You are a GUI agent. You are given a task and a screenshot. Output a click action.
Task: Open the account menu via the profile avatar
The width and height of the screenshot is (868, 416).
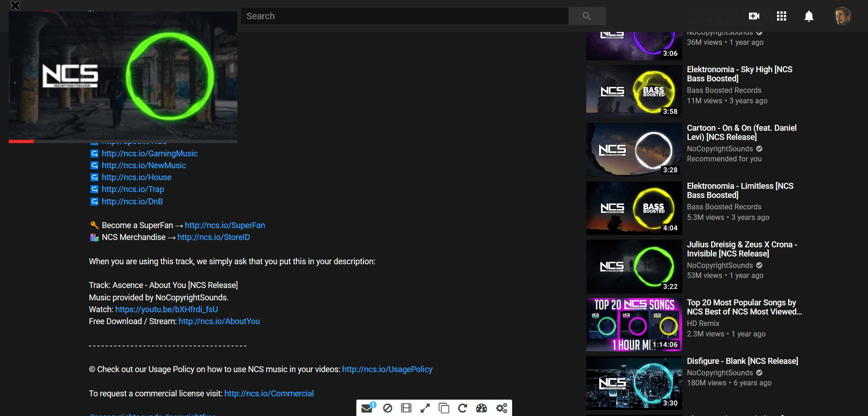(x=843, y=16)
